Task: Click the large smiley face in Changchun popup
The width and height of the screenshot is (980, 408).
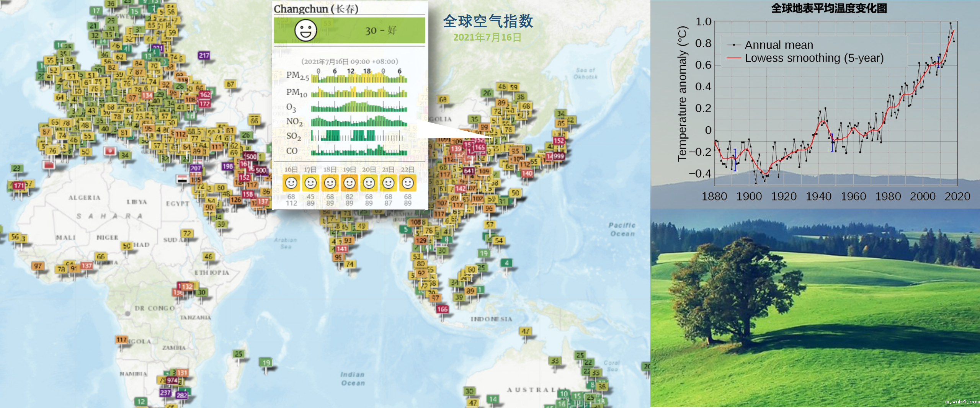Action: point(305,30)
